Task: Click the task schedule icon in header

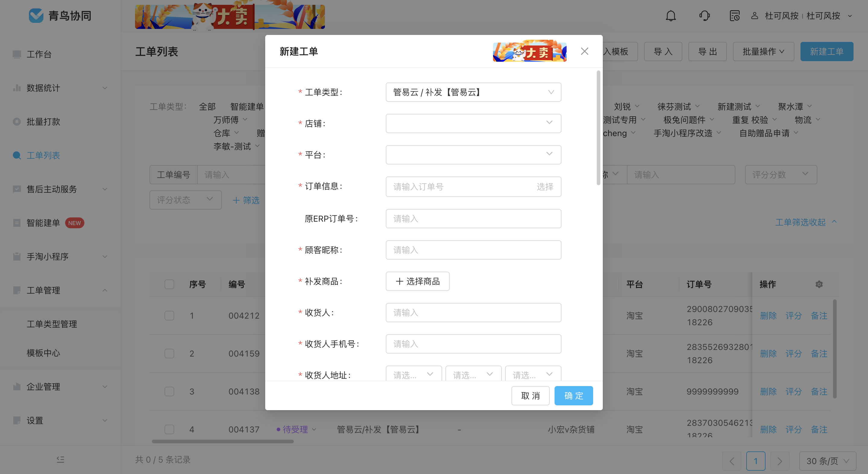Action: tap(734, 16)
